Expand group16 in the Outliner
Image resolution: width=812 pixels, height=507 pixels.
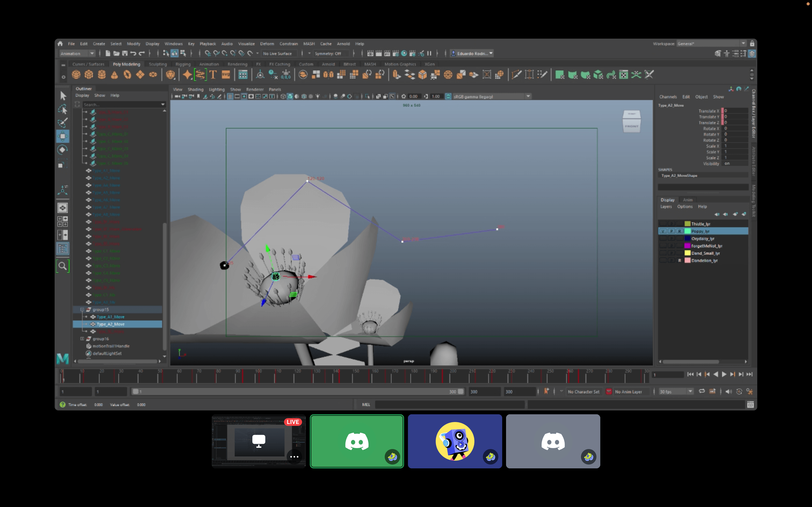pos(82,339)
